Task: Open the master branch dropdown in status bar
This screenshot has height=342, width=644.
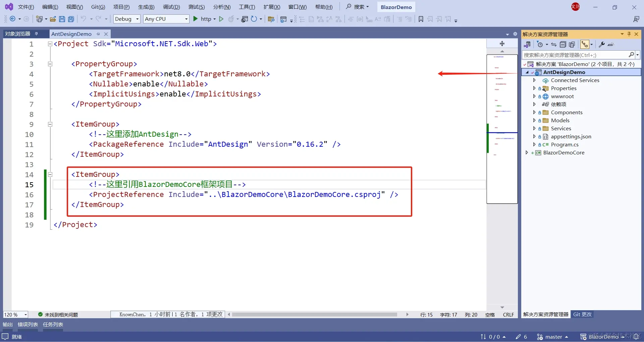Action: tap(552, 337)
